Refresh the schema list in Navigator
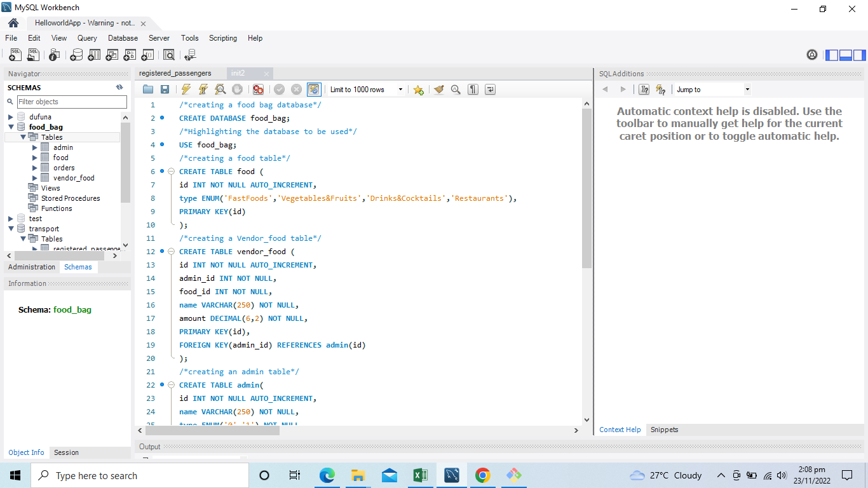 click(x=119, y=87)
